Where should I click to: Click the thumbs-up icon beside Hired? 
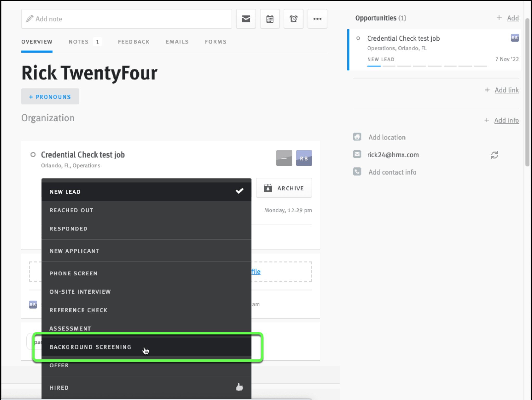(x=239, y=387)
